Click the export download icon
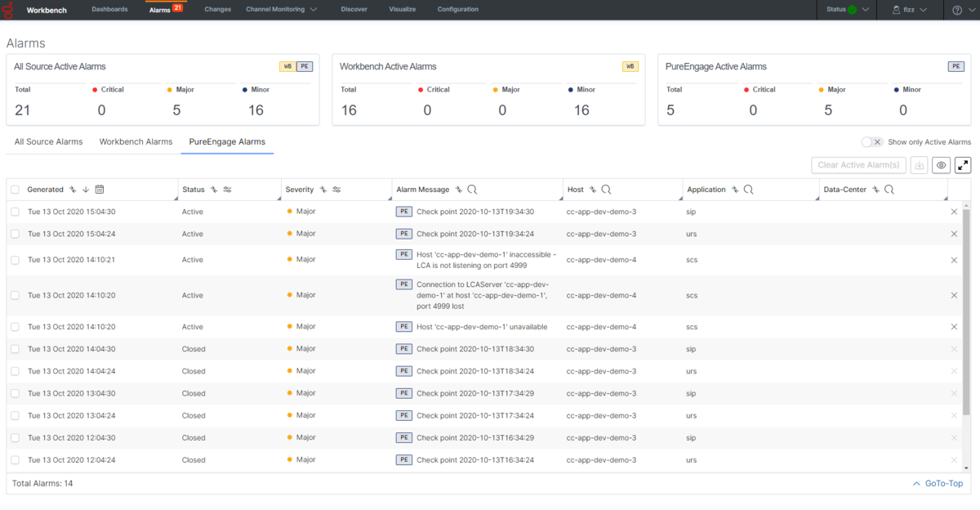The image size is (980, 510). [920, 165]
